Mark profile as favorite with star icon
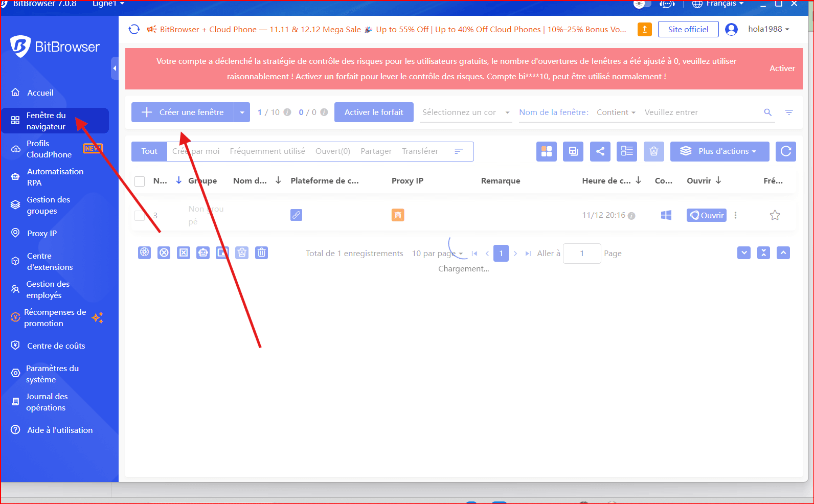The image size is (814, 504). pos(775,215)
